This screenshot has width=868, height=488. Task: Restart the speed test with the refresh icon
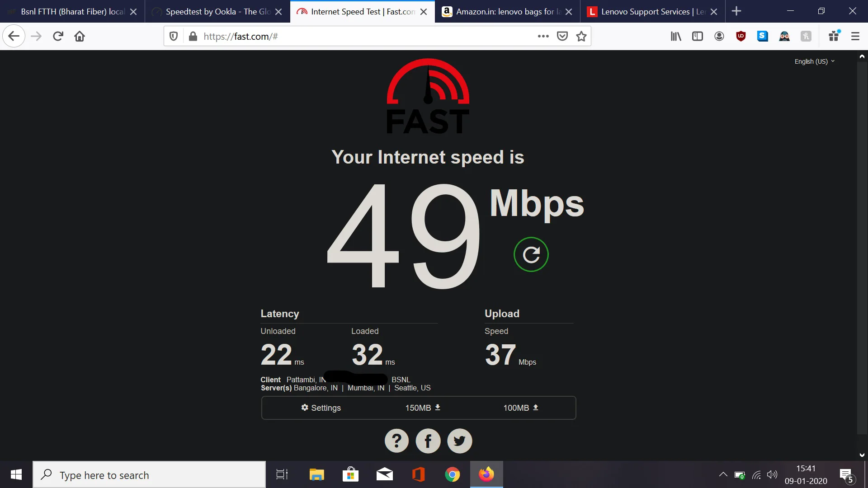click(531, 254)
